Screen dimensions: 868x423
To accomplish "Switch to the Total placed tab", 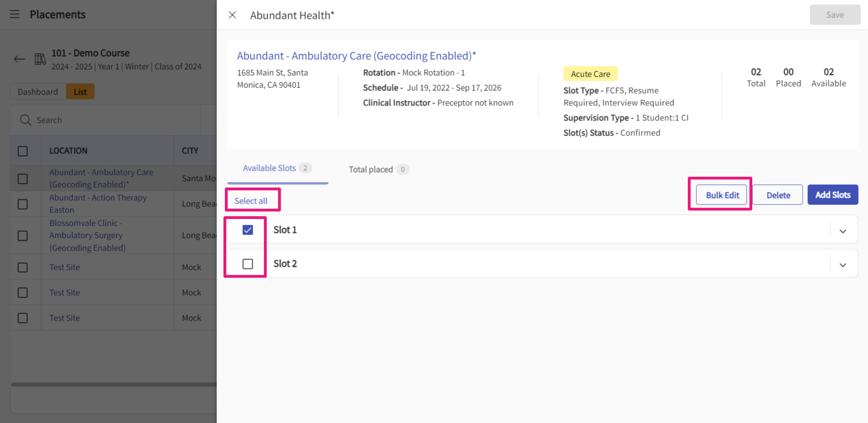I will (x=371, y=169).
